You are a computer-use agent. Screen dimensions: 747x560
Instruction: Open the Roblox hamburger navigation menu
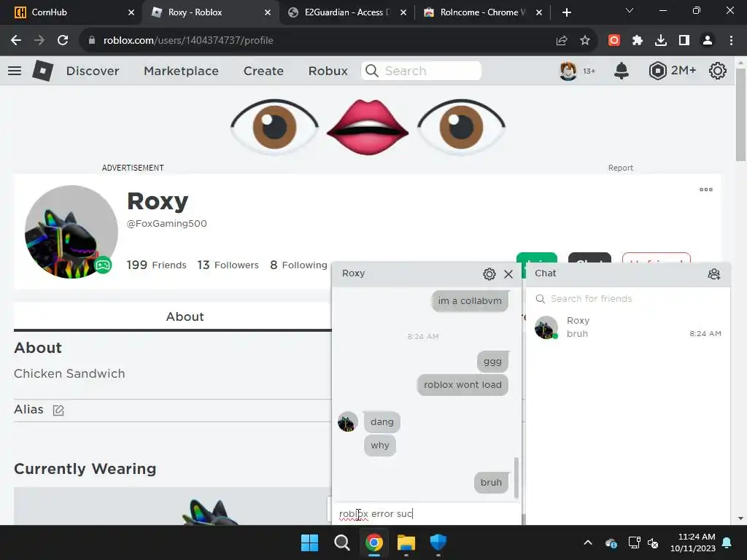tap(15, 71)
